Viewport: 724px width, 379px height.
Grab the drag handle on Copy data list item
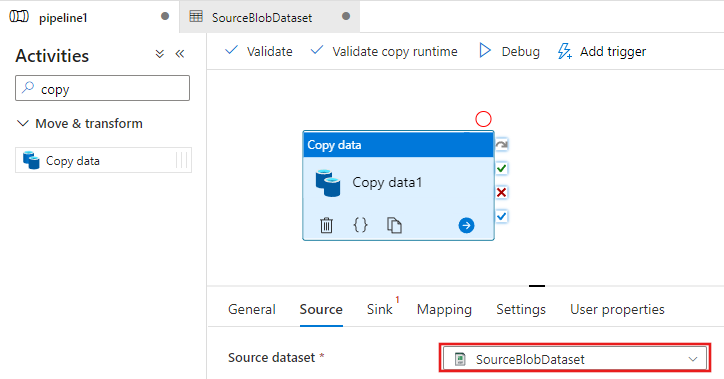coord(182,160)
